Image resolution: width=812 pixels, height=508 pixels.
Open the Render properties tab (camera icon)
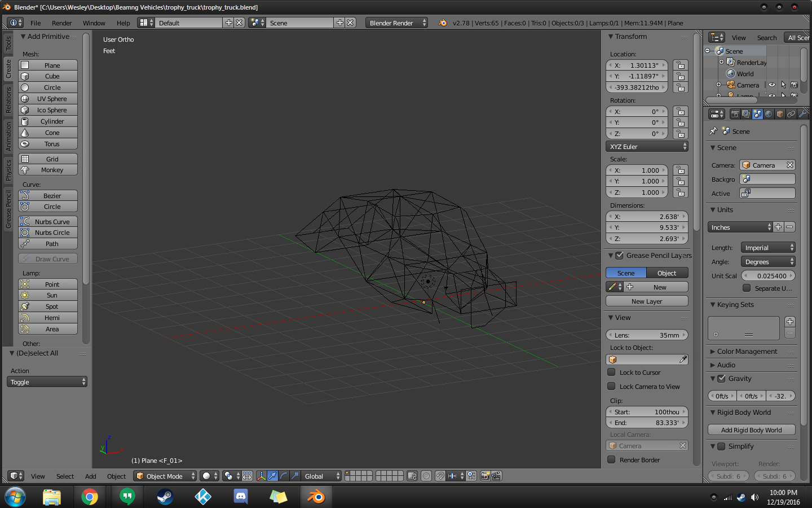click(x=735, y=114)
